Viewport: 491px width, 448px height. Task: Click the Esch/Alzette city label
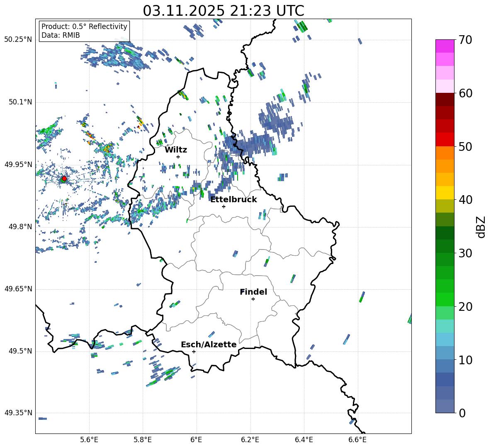[209, 344]
